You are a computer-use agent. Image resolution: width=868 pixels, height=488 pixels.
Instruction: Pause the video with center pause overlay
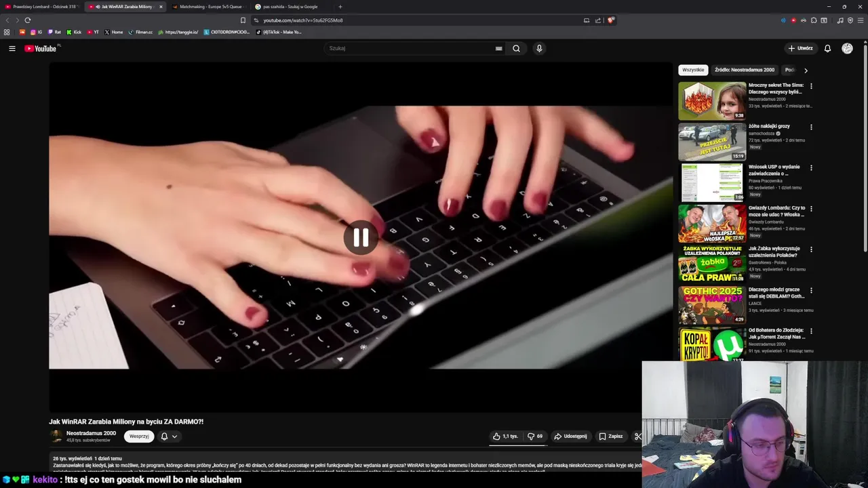click(x=361, y=237)
